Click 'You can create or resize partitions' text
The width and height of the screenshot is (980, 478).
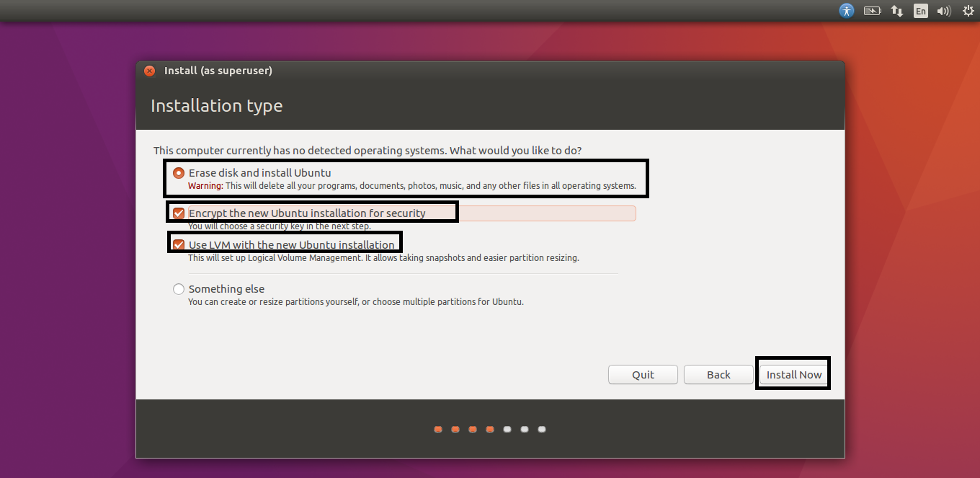(x=356, y=302)
